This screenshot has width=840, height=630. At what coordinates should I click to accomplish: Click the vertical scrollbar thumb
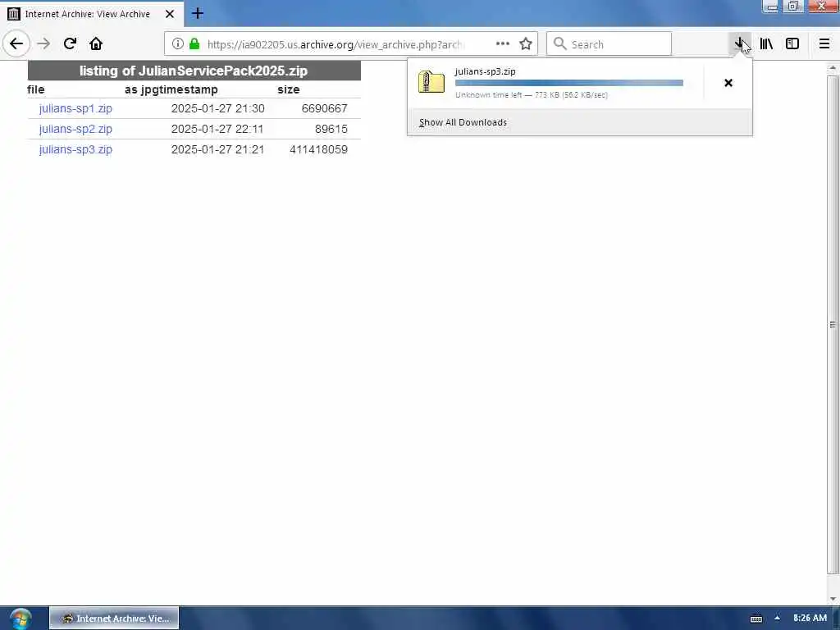[x=833, y=325]
